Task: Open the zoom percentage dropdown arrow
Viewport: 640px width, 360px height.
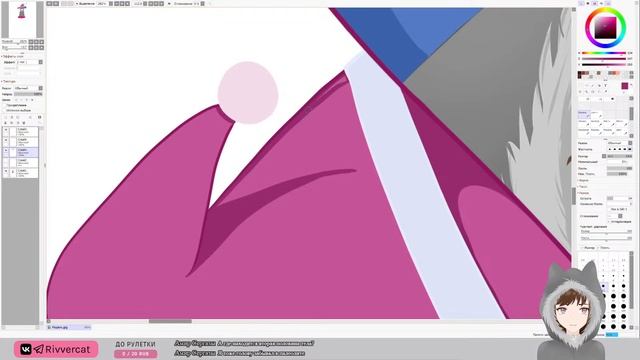Action: pyautogui.click(x=111, y=3)
